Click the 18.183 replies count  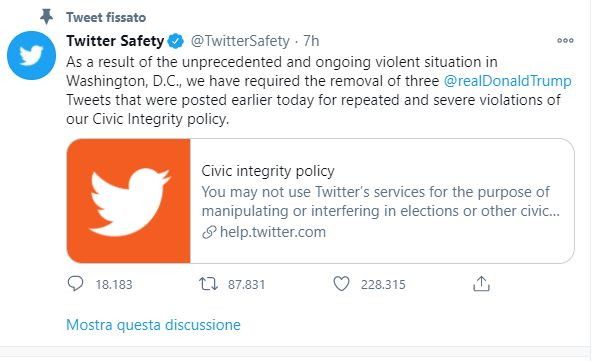coord(114,284)
